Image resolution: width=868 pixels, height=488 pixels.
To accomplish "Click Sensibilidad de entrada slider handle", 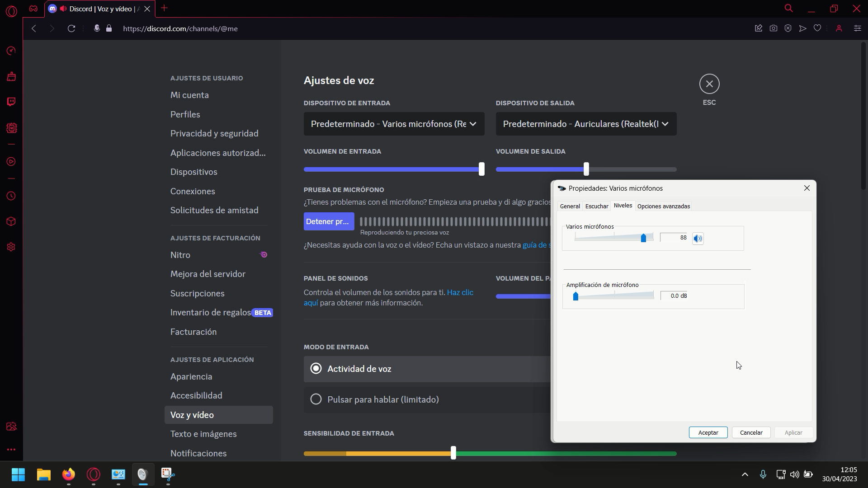I will tap(453, 453).
